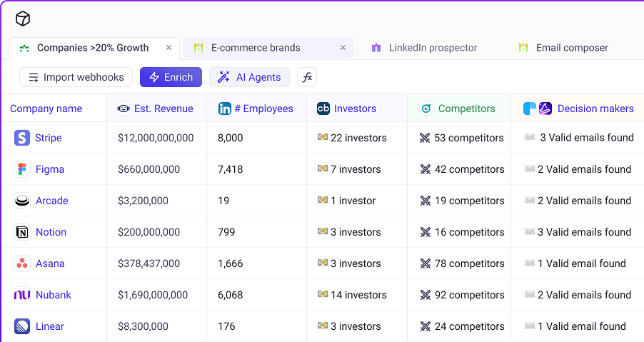Click envelope icon in Notion row
This screenshot has height=342, width=644.
tap(530, 231)
